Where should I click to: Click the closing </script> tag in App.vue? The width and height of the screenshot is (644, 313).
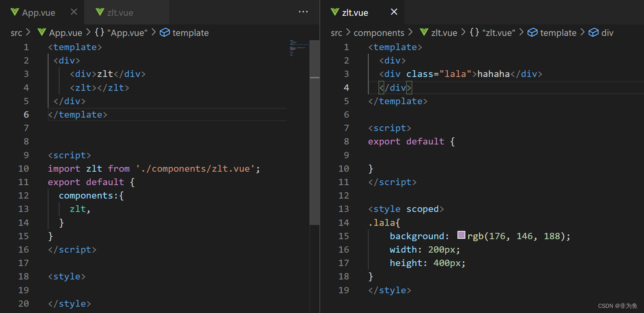(x=72, y=249)
